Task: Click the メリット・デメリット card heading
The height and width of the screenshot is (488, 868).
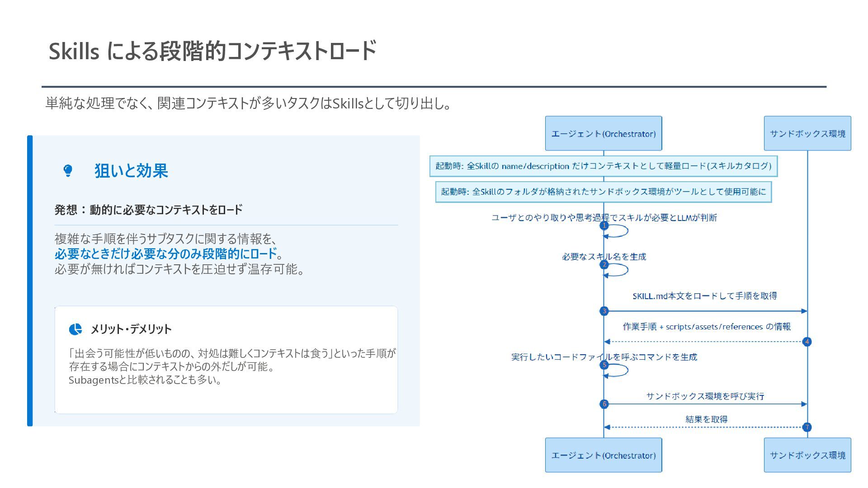Action: point(131,329)
